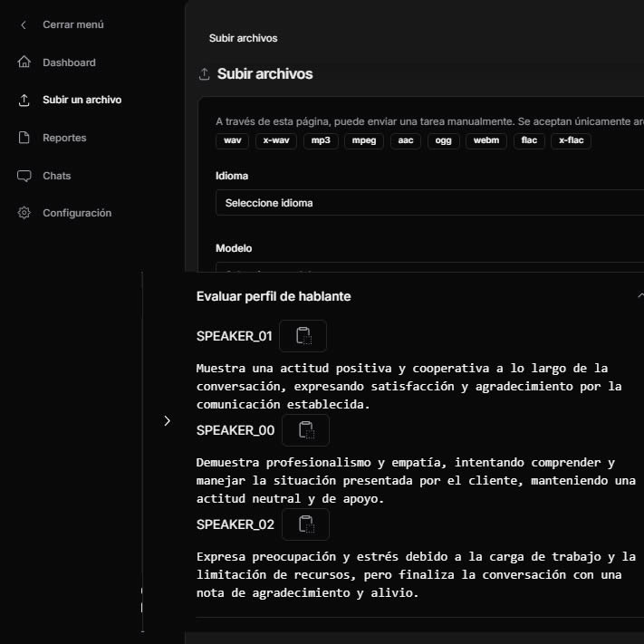Click the Configuración gear icon

pyautogui.click(x=24, y=213)
